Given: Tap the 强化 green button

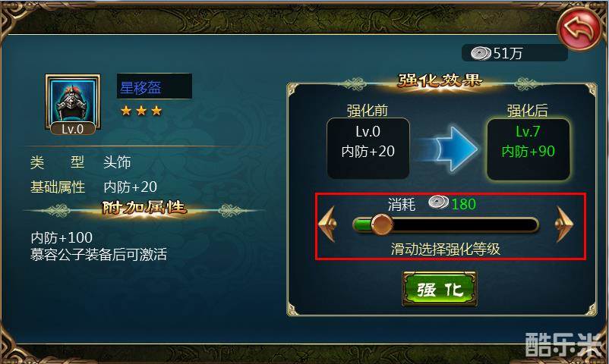Looking at the screenshot, I should [440, 289].
